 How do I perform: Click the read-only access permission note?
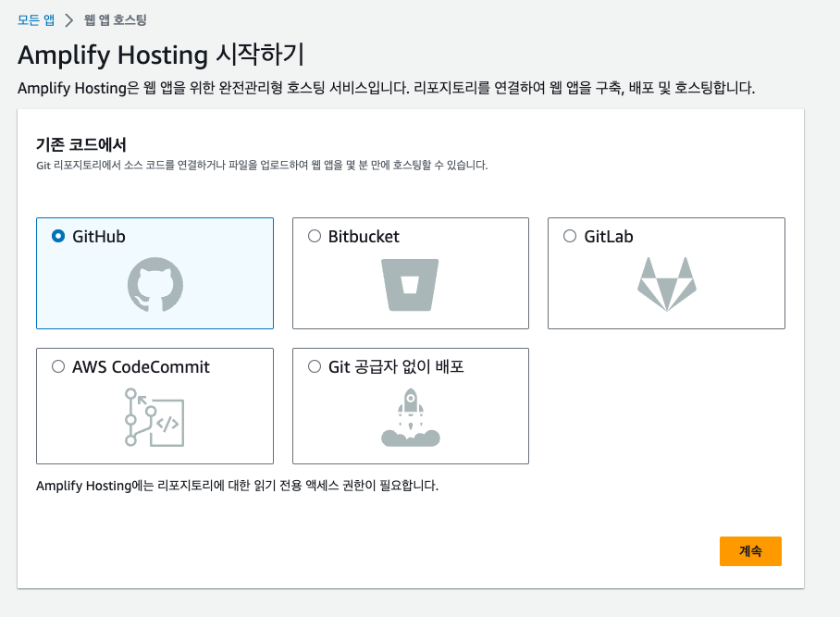click(x=238, y=486)
